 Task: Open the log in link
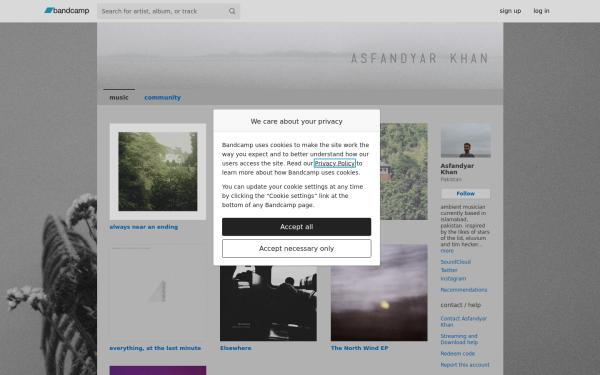[541, 11]
